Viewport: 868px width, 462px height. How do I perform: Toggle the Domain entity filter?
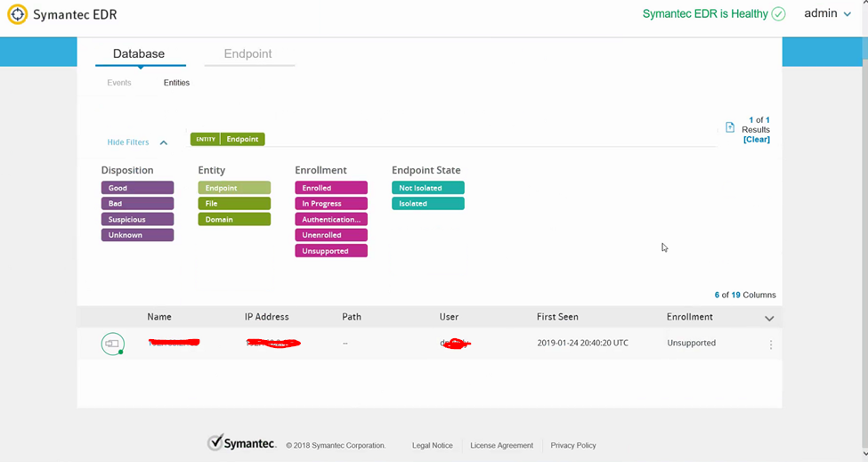[234, 219]
